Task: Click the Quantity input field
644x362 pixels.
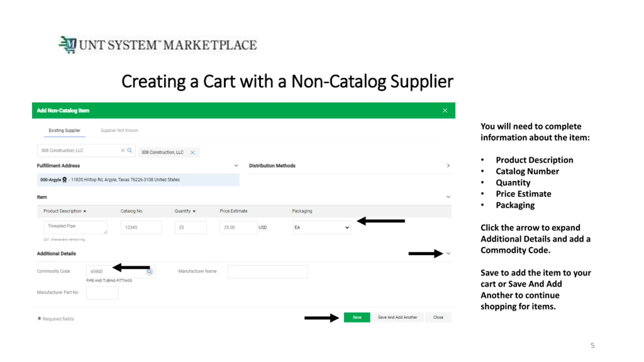Action: click(191, 228)
